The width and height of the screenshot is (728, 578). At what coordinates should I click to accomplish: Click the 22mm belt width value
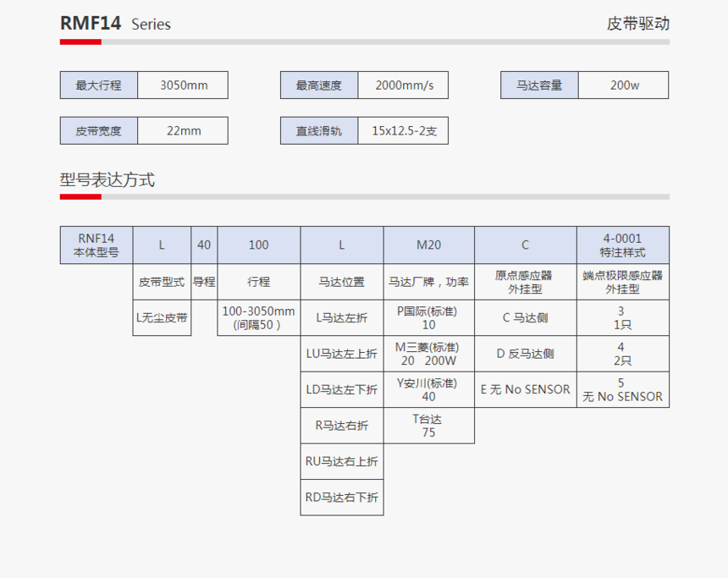[183, 131]
